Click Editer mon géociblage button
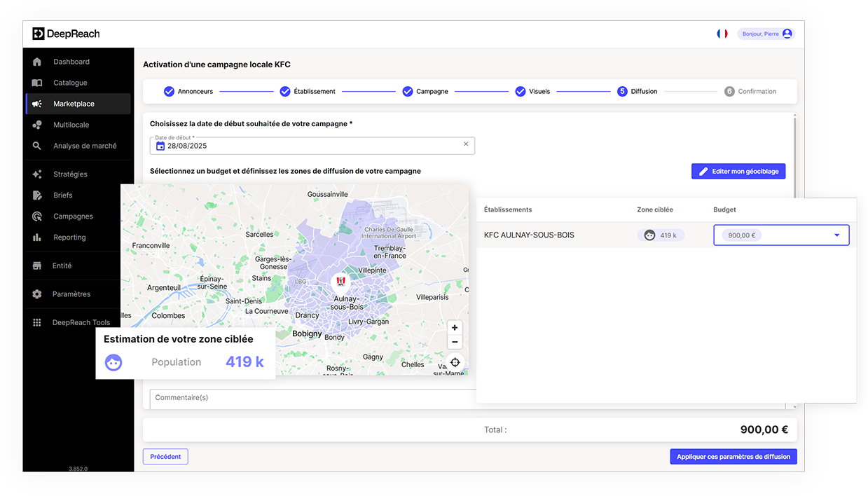The width and height of the screenshot is (868, 496). 738,171
